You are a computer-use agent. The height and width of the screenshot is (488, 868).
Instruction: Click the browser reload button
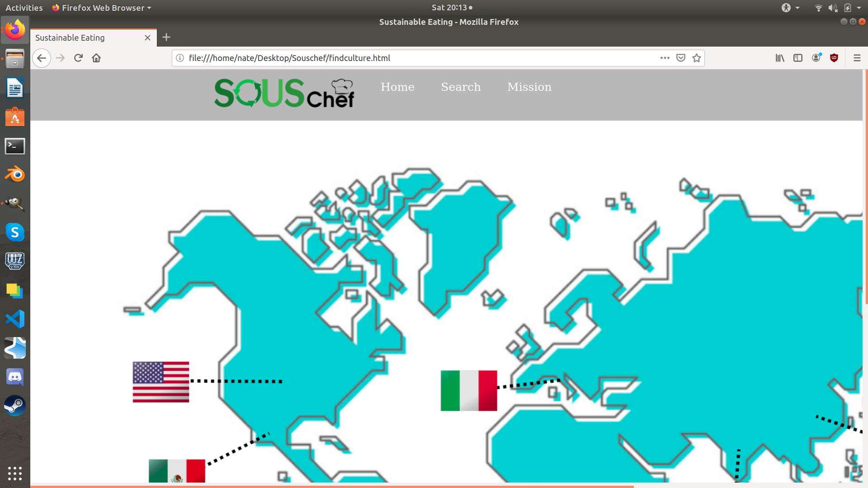tap(78, 58)
